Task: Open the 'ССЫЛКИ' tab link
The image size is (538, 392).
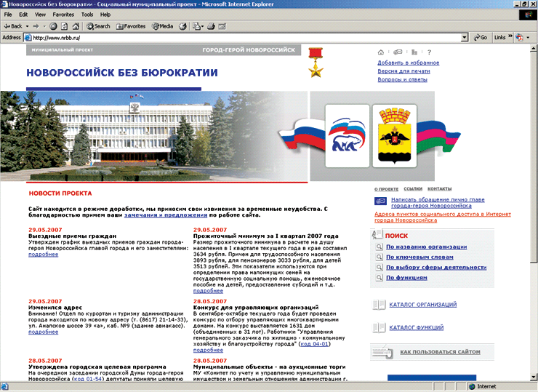Action: pos(413,189)
